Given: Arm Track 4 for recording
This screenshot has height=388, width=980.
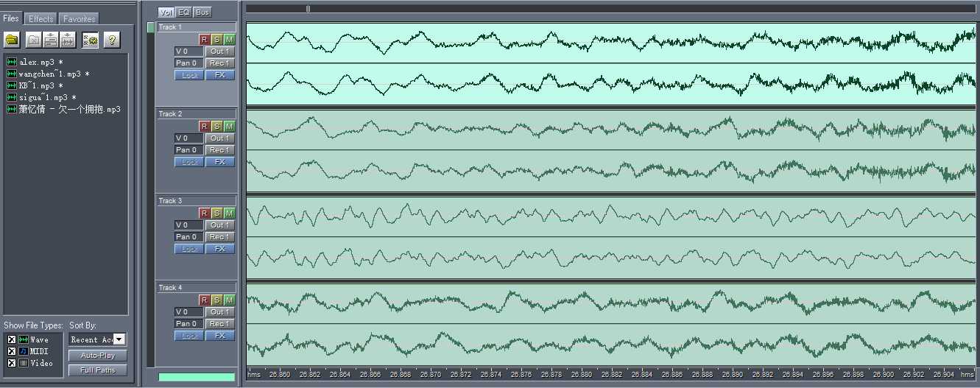Looking at the screenshot, I should [x=204, y=300].
